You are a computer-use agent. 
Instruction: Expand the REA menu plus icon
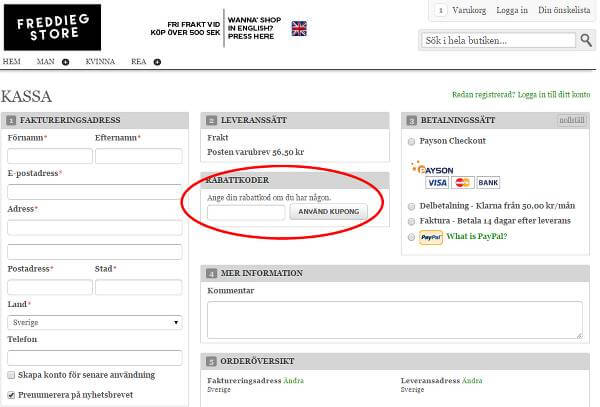point(158,62)
